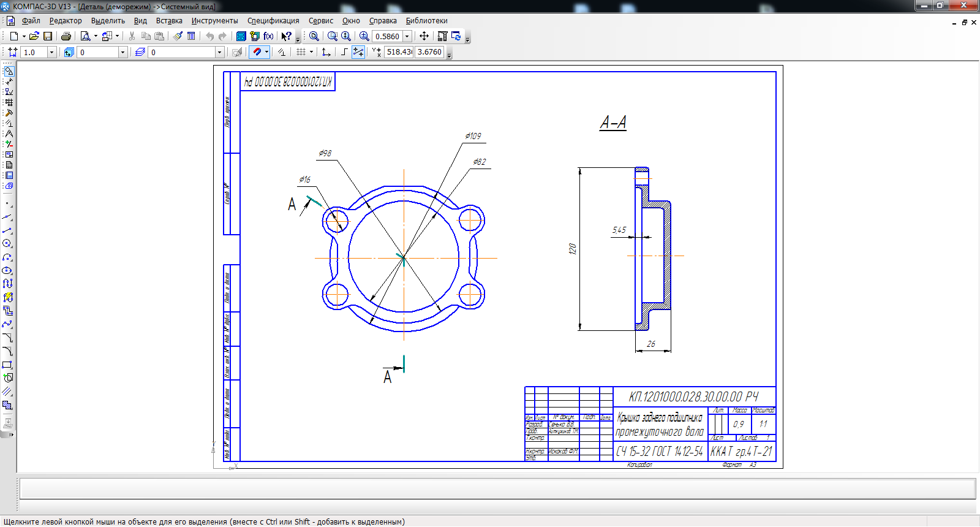Toggle local coordinate system button
The height and width of the screenshot is (527, 980).
[x=326, y=52]
